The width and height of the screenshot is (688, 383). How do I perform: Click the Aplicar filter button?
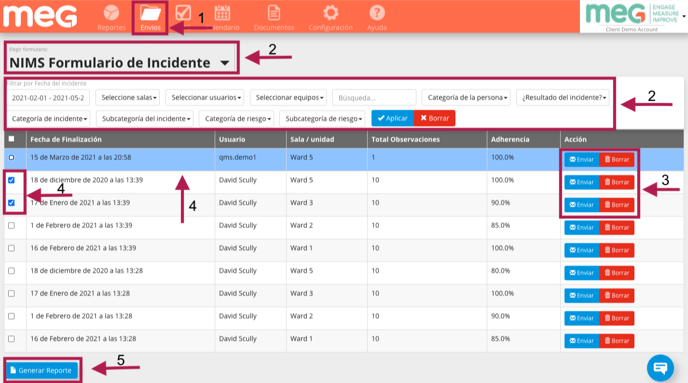[393, 118]
